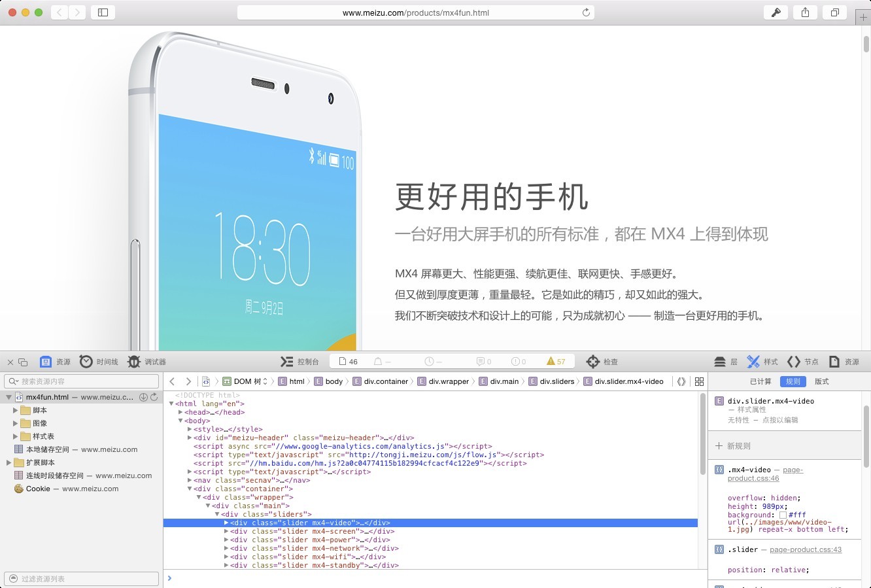Image resolution: width=871 pixels, height=588 pixels.
Task: Activate the 检查 element inspect crosshair
Action: [x=602, y=362]
